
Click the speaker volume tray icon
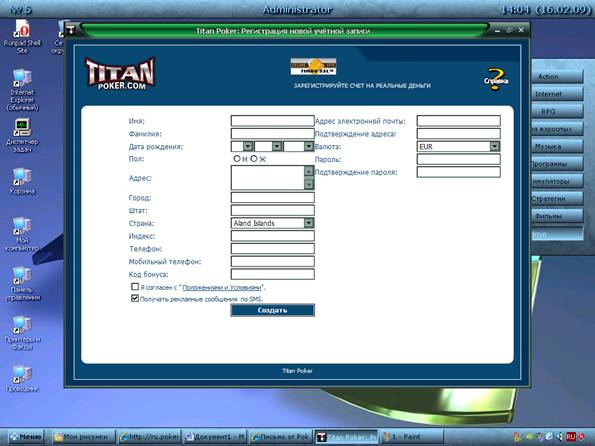coord(559,437)
